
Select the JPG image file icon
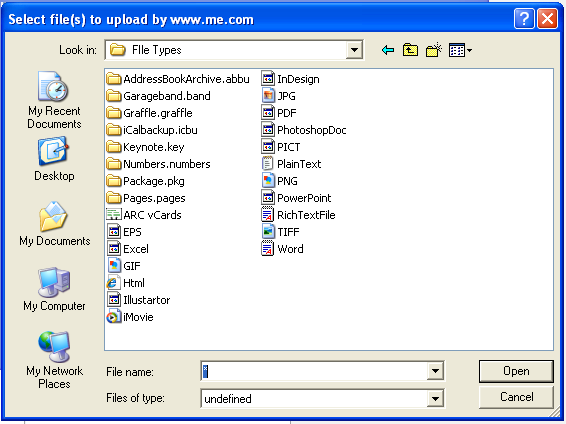267,96
